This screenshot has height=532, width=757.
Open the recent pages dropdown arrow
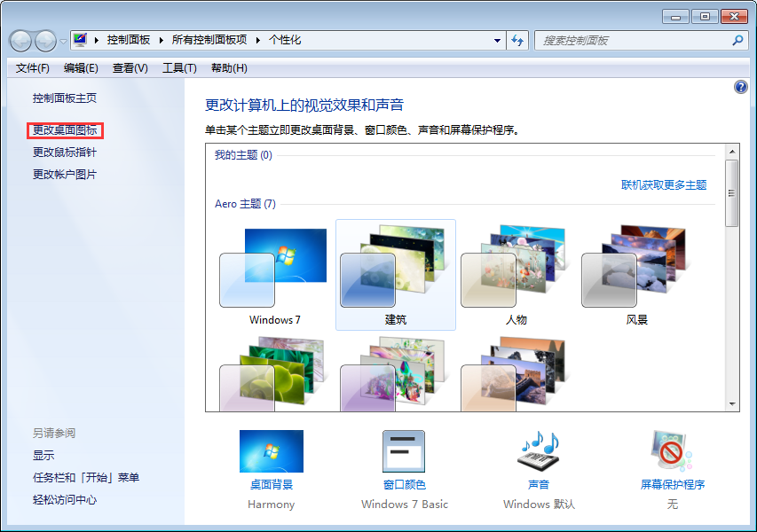63,42
